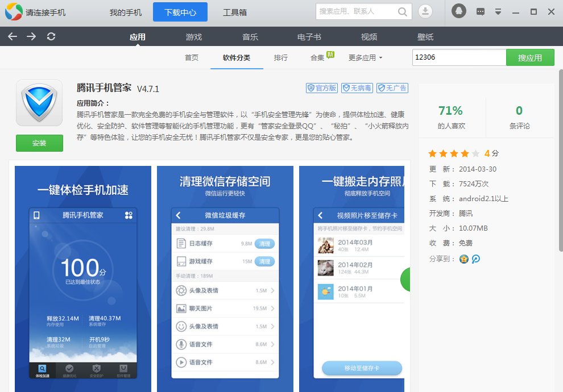Click the green 安装 install button

pos(39,144)
